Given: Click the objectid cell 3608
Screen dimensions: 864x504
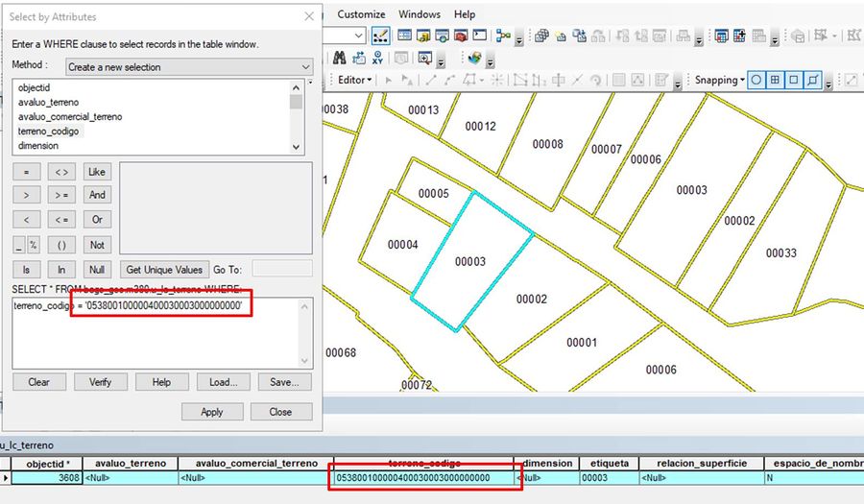Looking at the screenshot, I should [x=47, y=477].
